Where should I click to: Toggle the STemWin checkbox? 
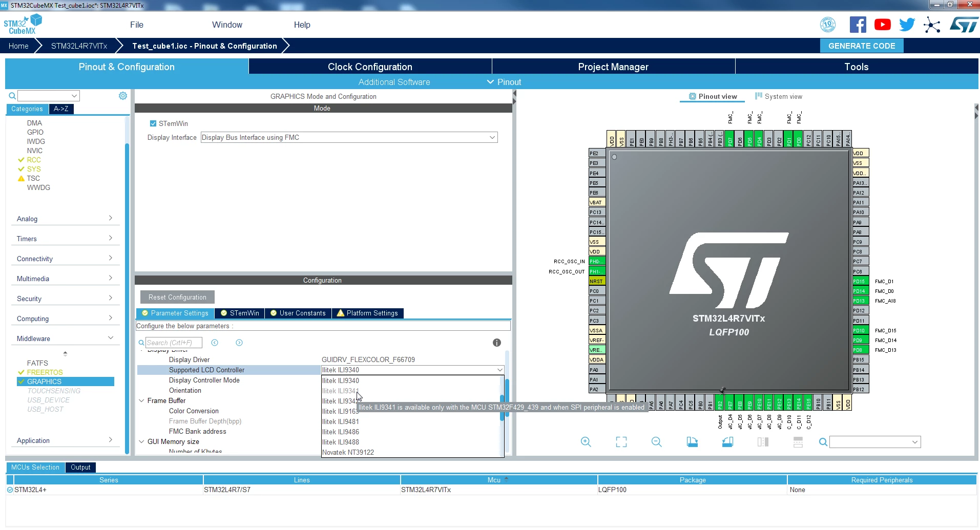pos(153,123)
